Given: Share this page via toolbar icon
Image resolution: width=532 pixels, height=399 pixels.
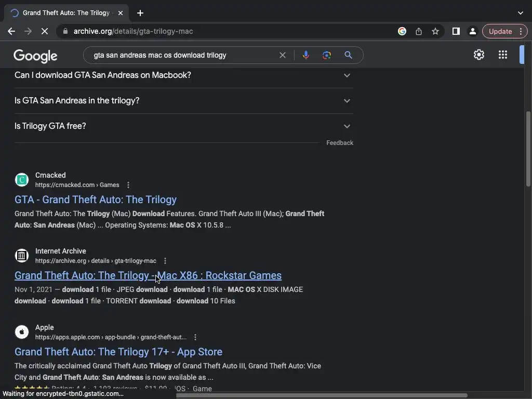Looking at the screenshot, I should [x=419, y=31].
